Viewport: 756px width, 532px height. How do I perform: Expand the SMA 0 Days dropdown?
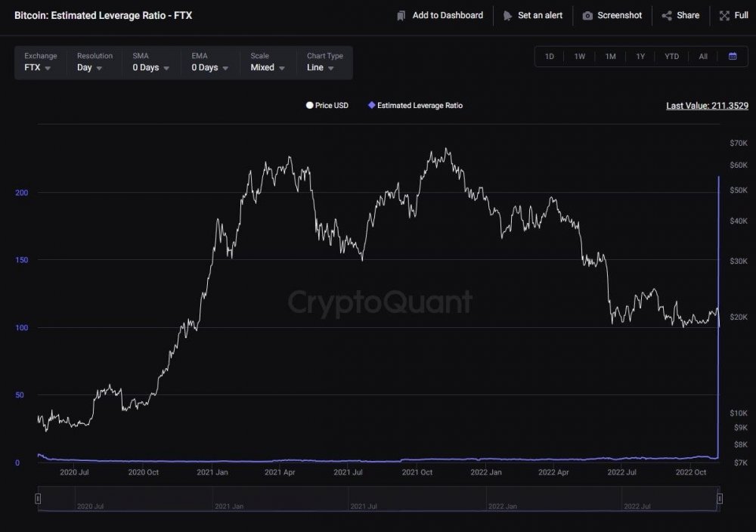pyautogui.click(x=151, y=62)
